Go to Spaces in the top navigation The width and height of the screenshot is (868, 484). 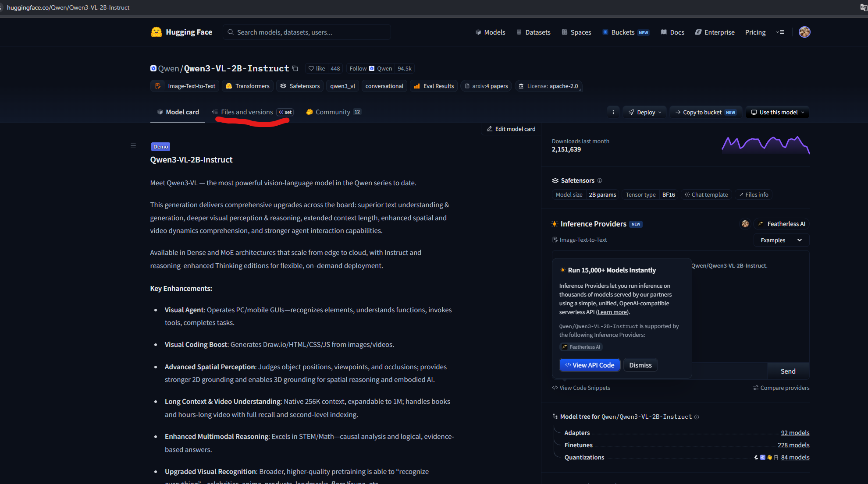[x=576, y=32]
